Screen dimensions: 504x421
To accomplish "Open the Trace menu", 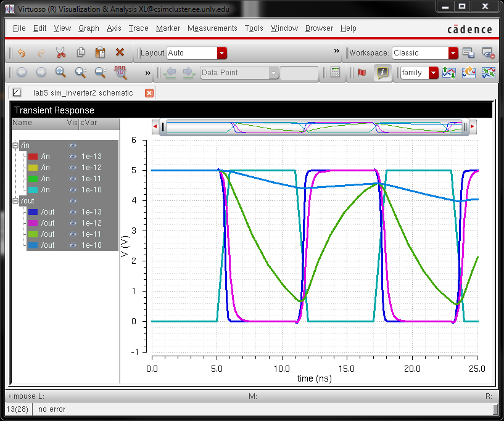I will tap(138, 28).
